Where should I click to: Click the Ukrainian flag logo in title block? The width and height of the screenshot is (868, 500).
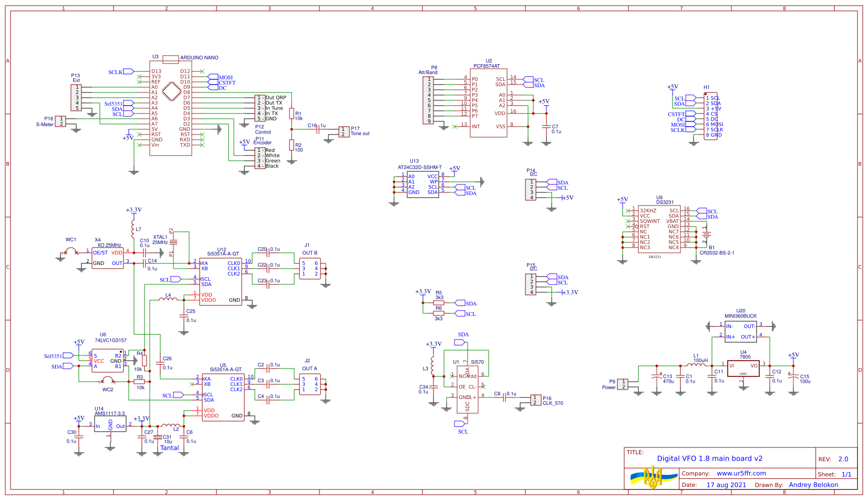click(x=653, y=478)
